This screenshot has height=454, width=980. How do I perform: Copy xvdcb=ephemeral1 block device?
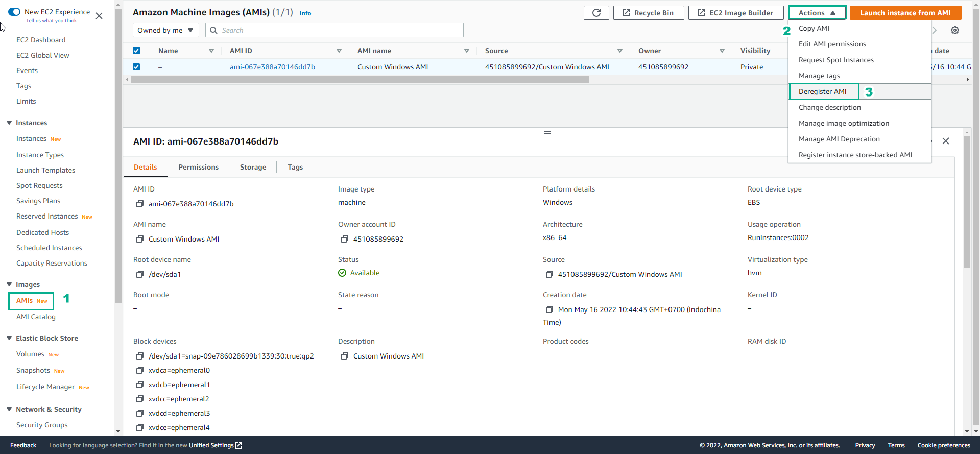(139, 385)
